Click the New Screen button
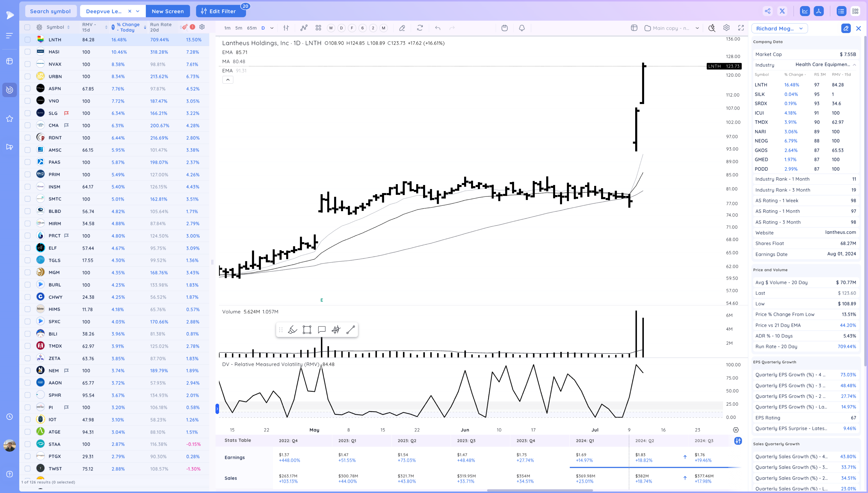This screenshot has height=493, width=868. click(x=168, y=11)
